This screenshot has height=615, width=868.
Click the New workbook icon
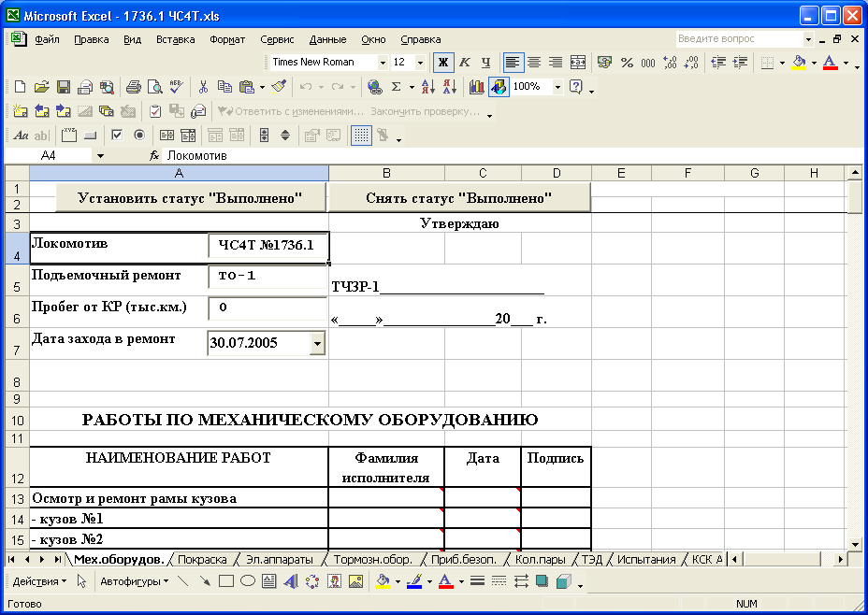[20, 87]
